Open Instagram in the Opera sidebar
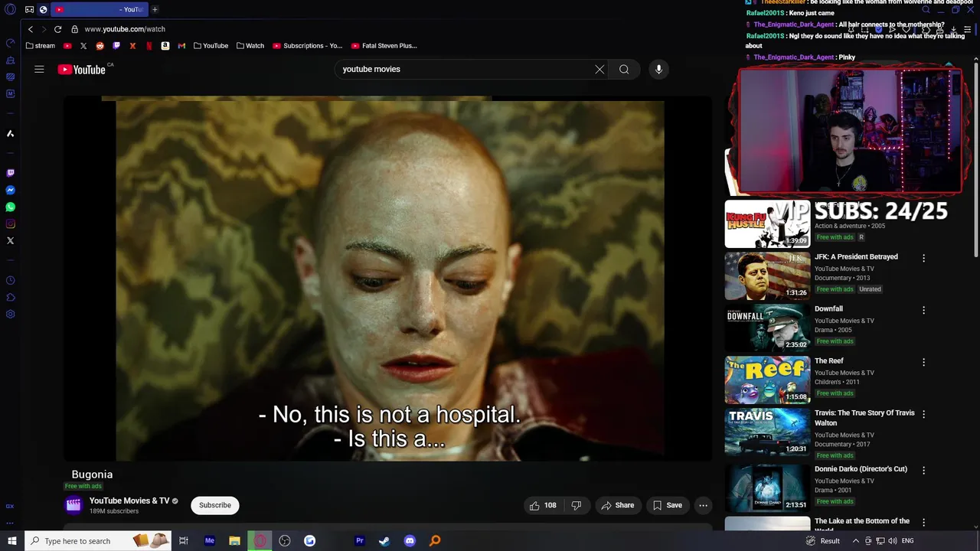The image size is (980, 551). (10, 224)
